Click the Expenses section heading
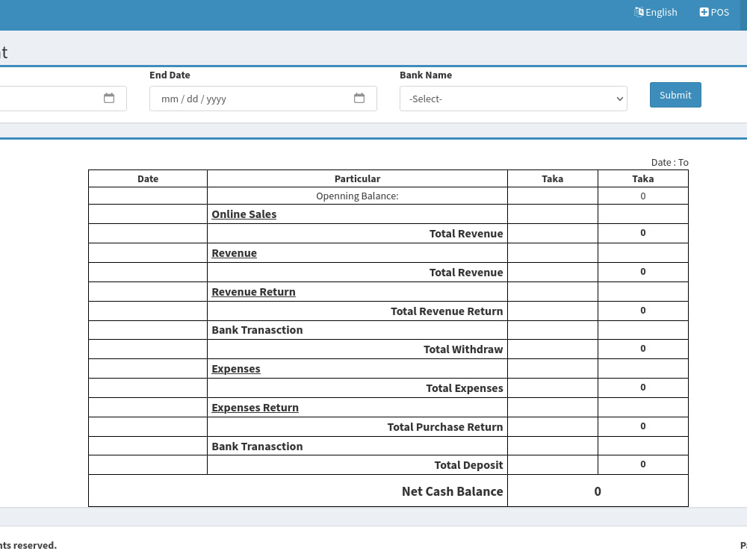 click(236, 369)
